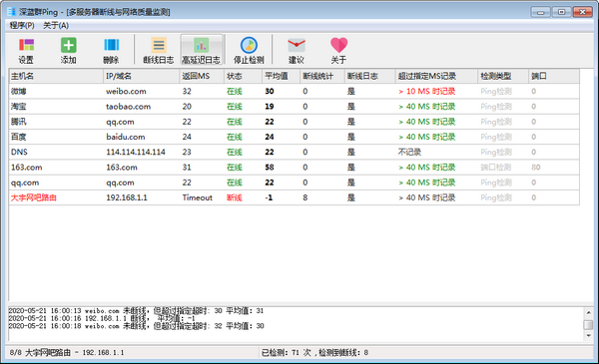Click the 状态 column header
Viewport: 599px width, 364px height.
pos(243,76)
